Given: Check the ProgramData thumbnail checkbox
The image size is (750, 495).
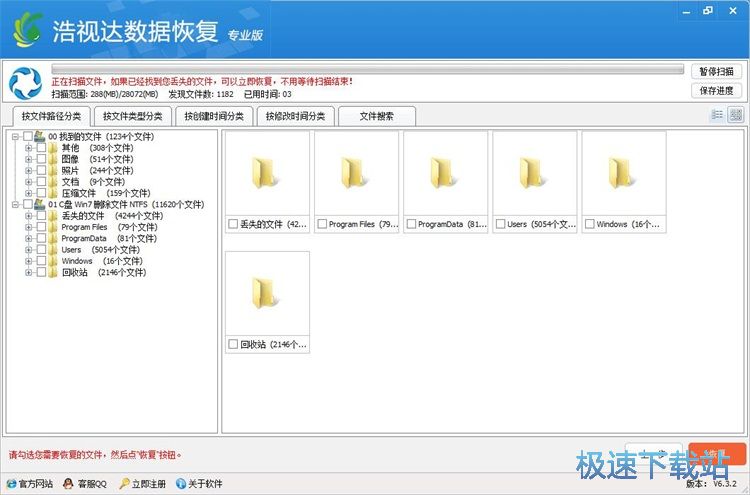Looking at the screenshot, I should [x=411, y=224].
